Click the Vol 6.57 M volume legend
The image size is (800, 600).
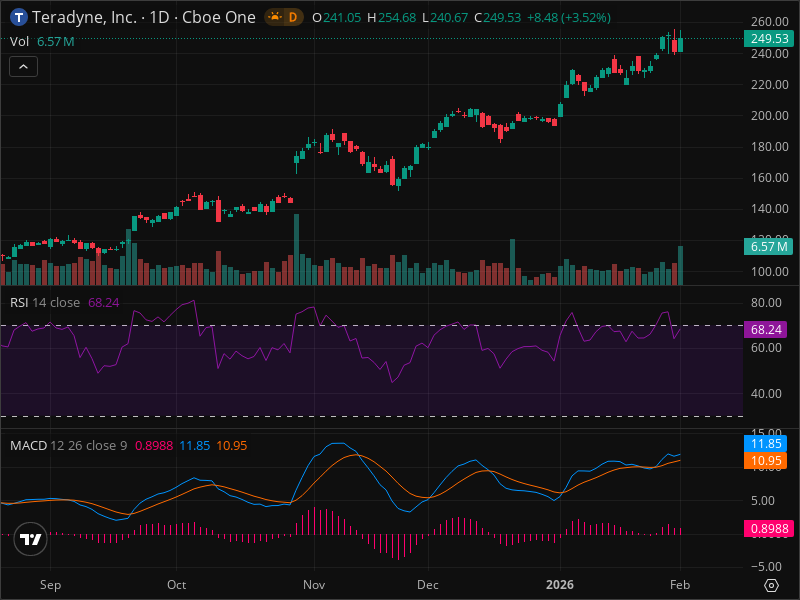42,41
